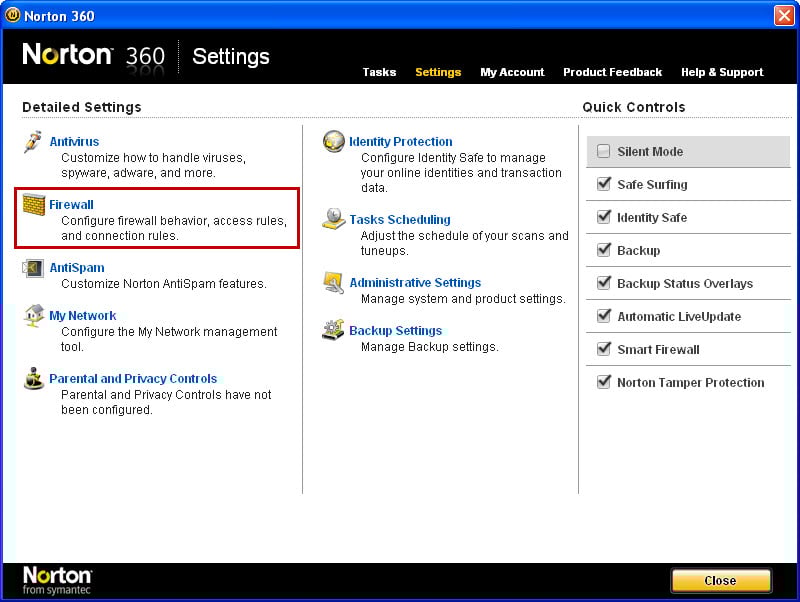
Task: Open the Firewall configuration link
Action: pyautogui.click(x=70, y=204)
